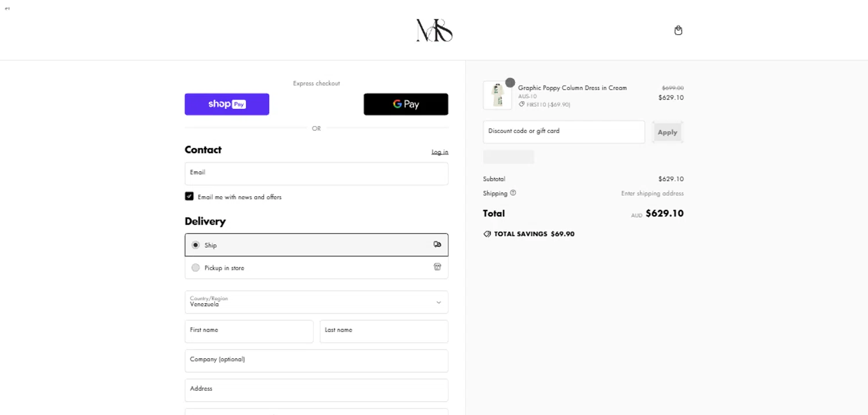
Task: Click the TOTAL SAVINGS $69.90 text
Action: 534,234
